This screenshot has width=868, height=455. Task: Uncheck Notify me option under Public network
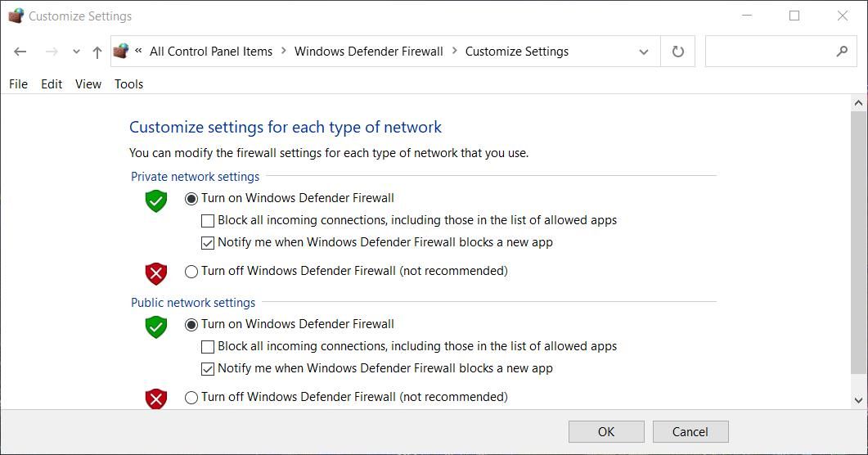tap(208, 368)
